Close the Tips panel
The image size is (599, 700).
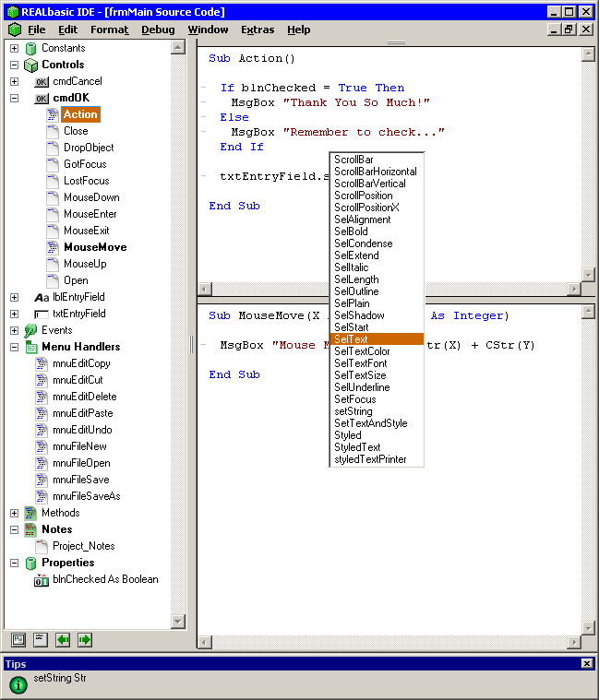pyautogui.click(x=587, y=663)
